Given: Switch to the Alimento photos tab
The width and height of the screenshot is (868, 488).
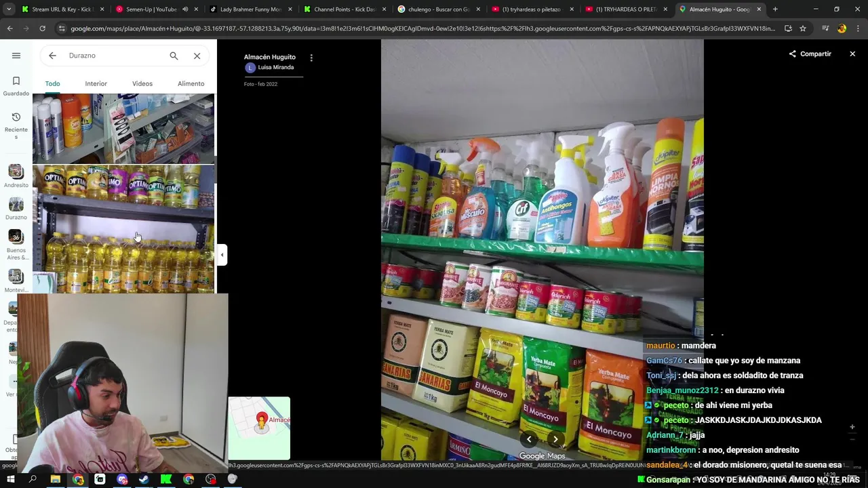Looking at the screenshot, I should [x=191, y=83].
